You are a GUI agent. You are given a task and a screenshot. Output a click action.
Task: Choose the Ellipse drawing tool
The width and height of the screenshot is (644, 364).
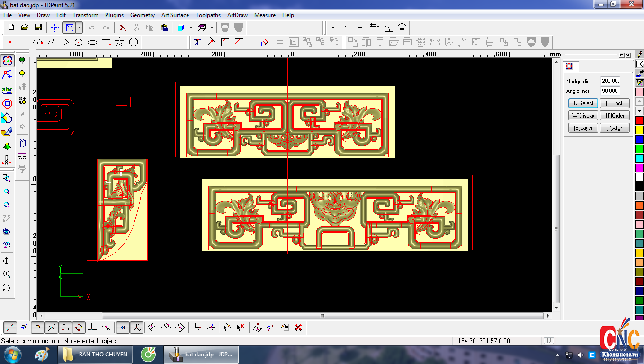point(92,43)
